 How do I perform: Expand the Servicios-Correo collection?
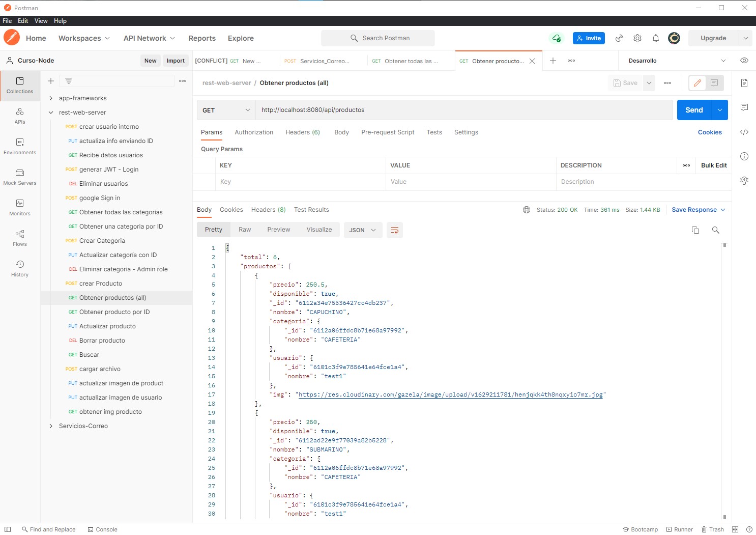pyautogui.click(x=51, y=426)
